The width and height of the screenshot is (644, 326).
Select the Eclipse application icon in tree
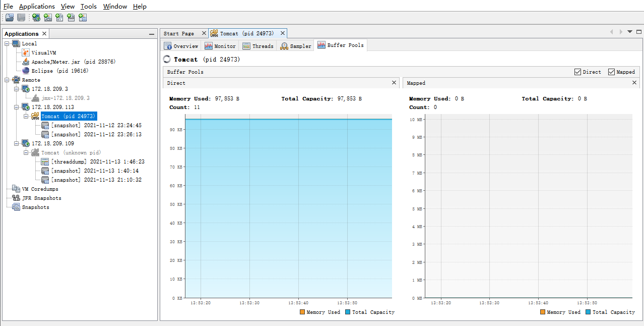[26, 71]
